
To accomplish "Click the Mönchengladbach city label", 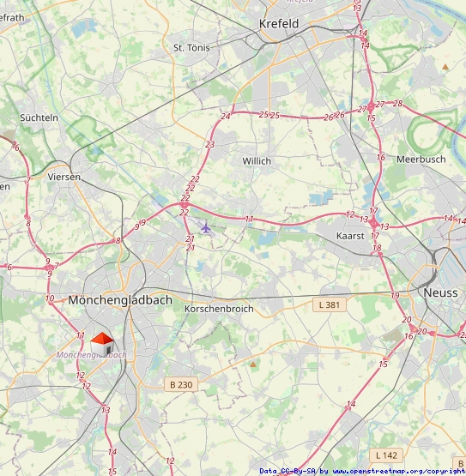I will [x=120, y=300].
